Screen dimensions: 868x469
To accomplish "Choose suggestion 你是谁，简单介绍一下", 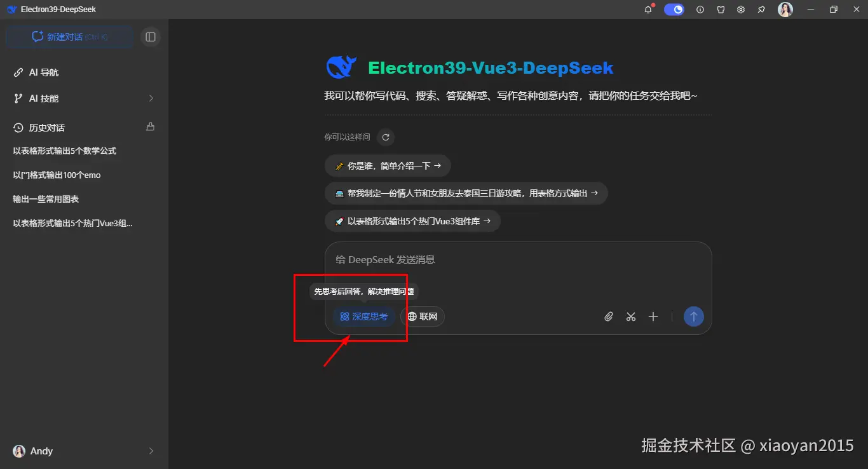I will pyautogui.click(x=388, y=166).
